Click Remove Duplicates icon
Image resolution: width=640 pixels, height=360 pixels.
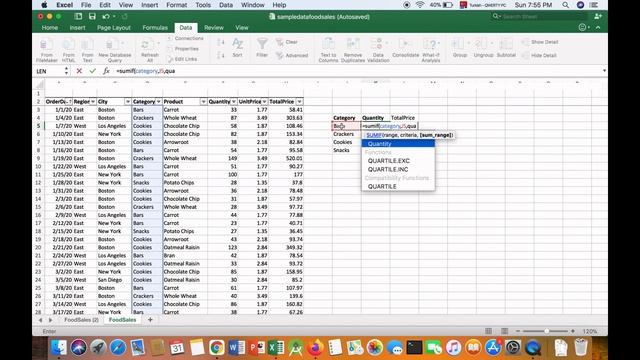coord(353,44)
